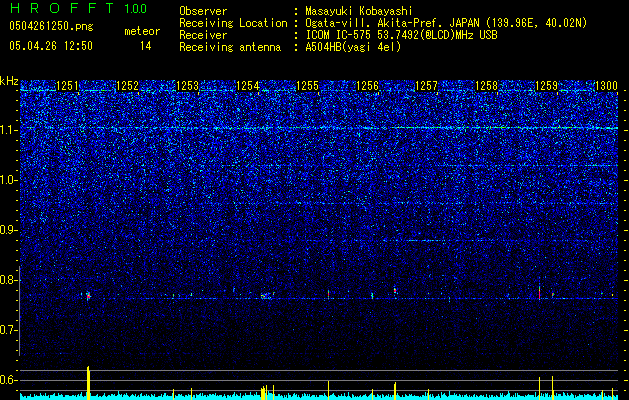
Task: Click the 0.7 frequency axis label
Action: pos(8,330)
